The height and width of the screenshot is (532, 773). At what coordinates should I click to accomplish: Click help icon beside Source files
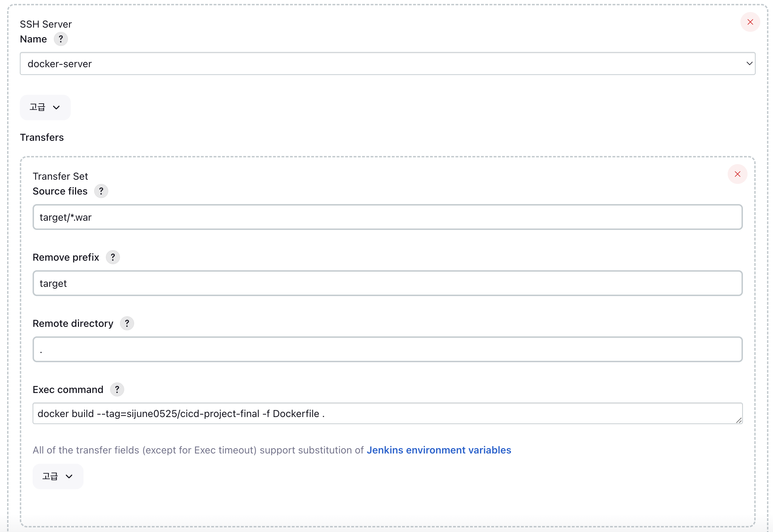point(101,191)
